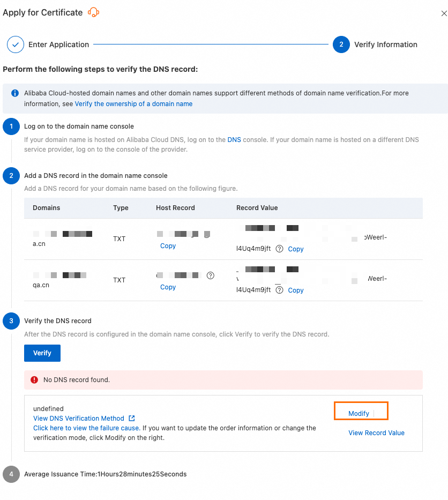
Task: Click the orange customer support headset icon
Action: click(x=94, y=12)
